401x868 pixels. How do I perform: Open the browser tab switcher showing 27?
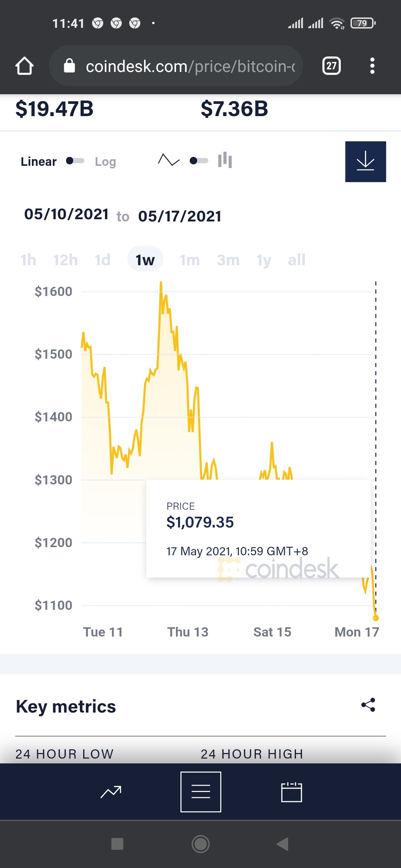click(x=331, y=66)
